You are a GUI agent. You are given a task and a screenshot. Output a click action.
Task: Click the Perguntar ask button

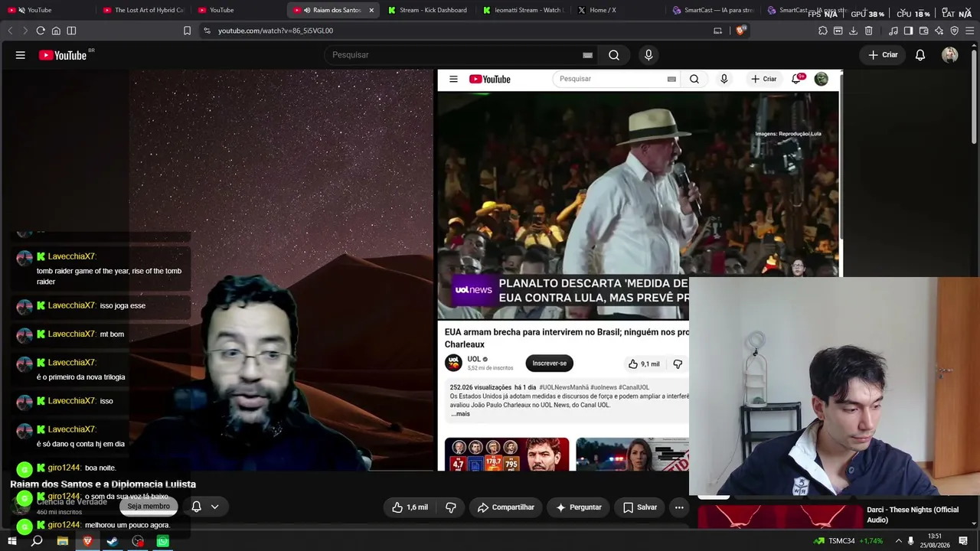click(x=578, y=507)
